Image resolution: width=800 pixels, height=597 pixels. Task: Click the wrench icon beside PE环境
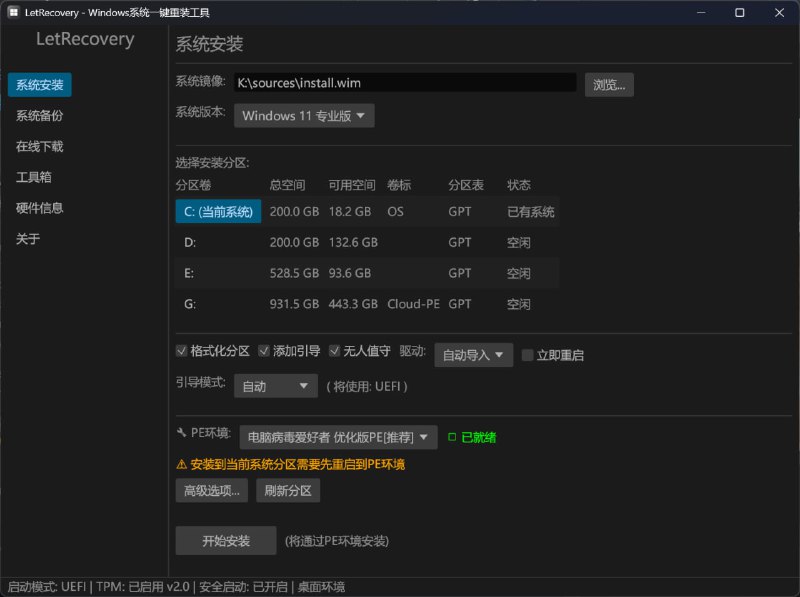[181, 435]
